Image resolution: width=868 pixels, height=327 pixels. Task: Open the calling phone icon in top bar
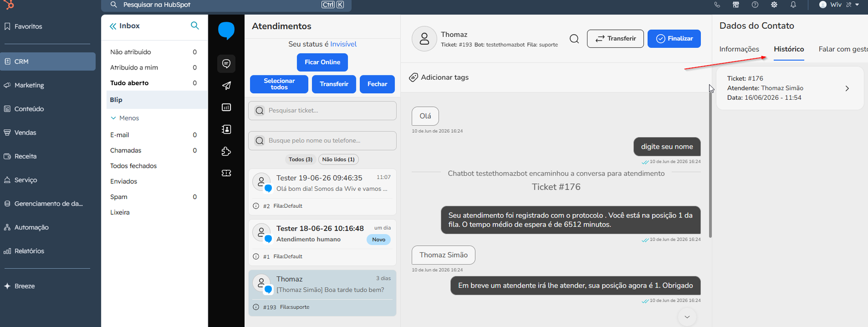coord(717,4)
